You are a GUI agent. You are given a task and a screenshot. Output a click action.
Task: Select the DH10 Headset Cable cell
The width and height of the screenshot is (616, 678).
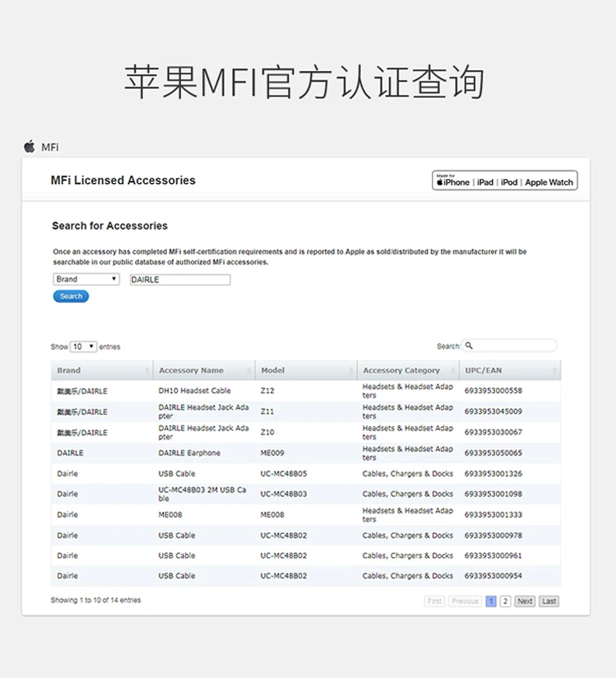click(x=195, y=390)
